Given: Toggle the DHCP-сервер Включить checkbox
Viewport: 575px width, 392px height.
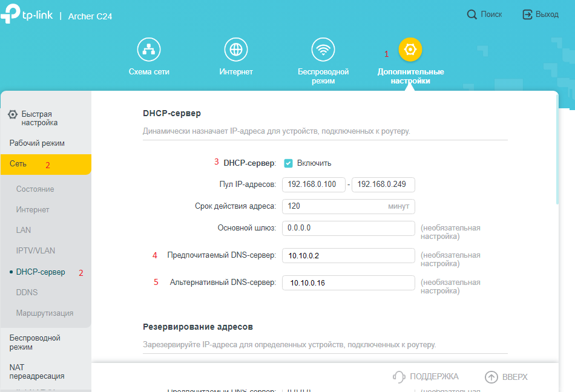Looking at the screenshot, I should pyautogui.click(x=288, y=163).
